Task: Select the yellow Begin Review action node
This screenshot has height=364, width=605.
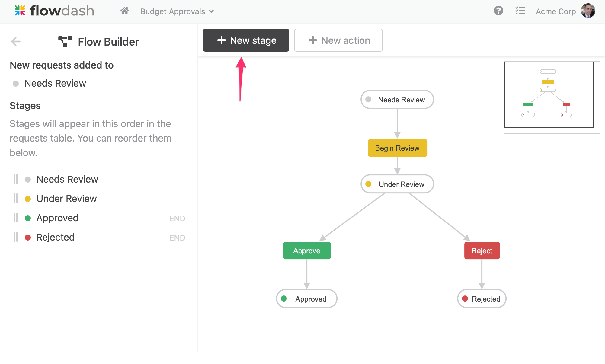Action: pyautogui.click(x=397, y=148)
